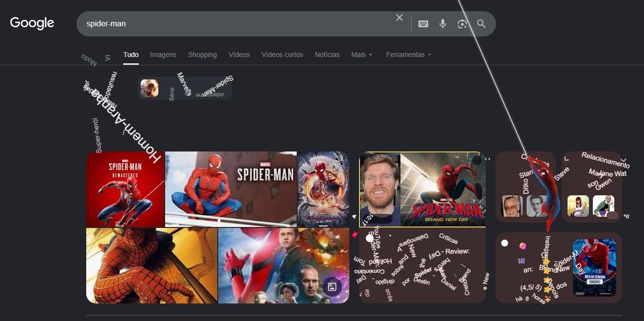Select the Tudo tab
The height and width of the screenshot is (321, 644).
click(x=131, y=55)
